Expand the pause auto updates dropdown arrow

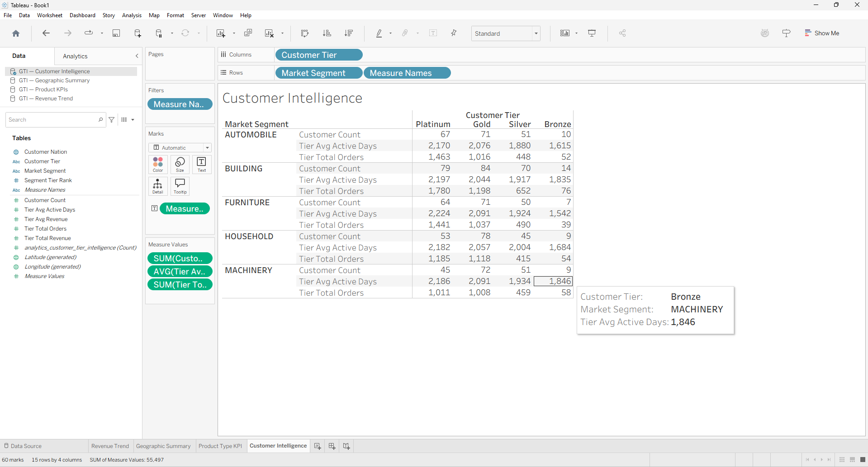(x=172, y=33)
